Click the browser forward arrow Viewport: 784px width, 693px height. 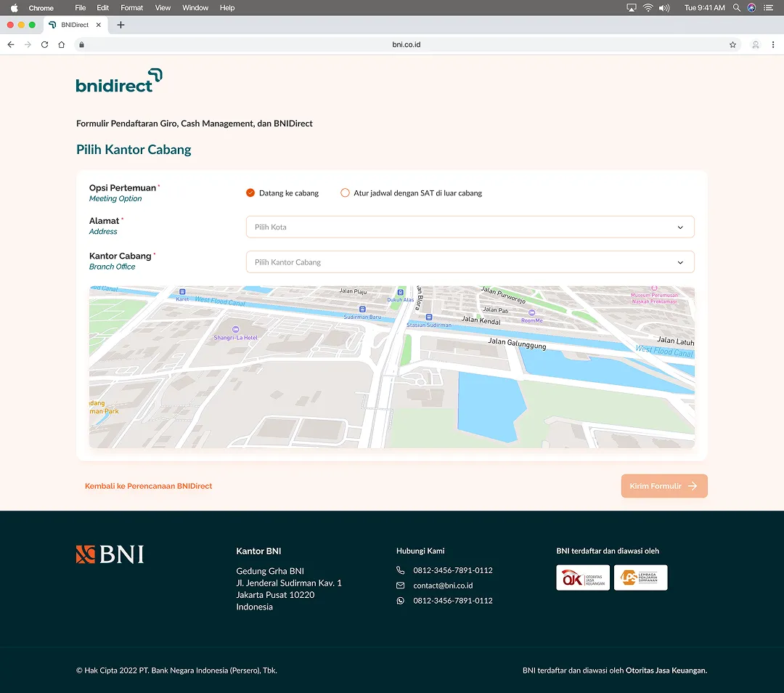[28, 44]
